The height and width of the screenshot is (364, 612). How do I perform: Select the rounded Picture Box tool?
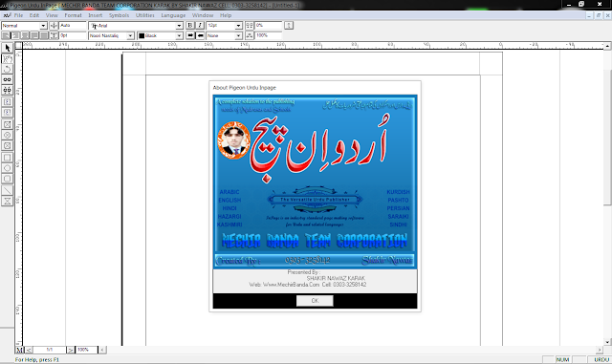click(7, 146)
